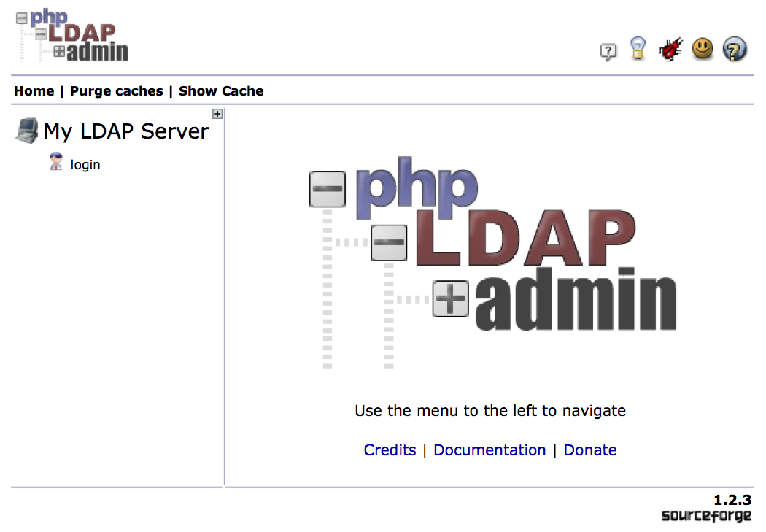Click the version number 1.2.3
Screen dimensions: 766x532
732,500
